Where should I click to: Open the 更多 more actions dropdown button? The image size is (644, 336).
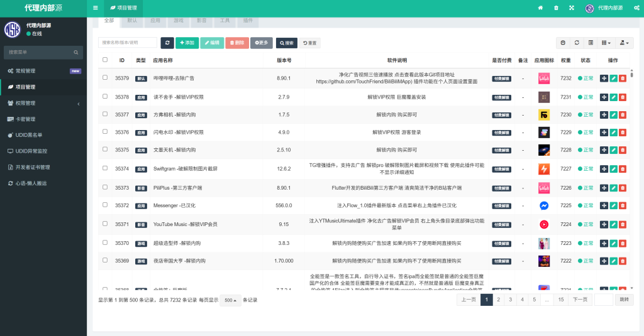click(262, 43)
